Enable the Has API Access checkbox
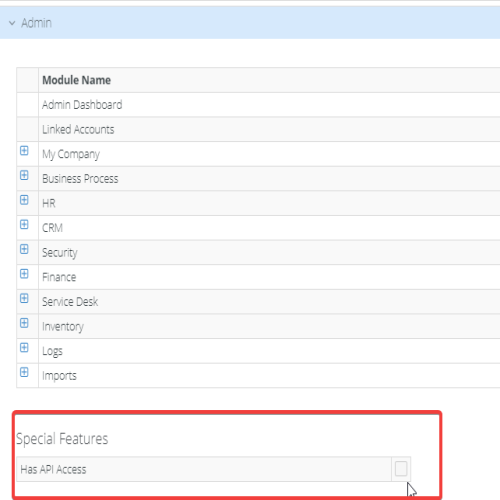Viewport: 500px width, 500px height. coord(401,469)
